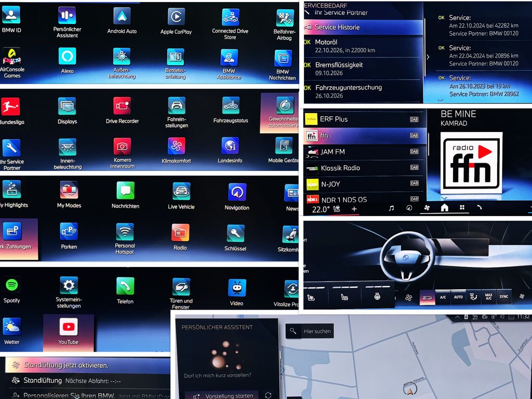The image size is (532, 399).
Task: Open the Betriebsanleitung manual
Action: 176,64
